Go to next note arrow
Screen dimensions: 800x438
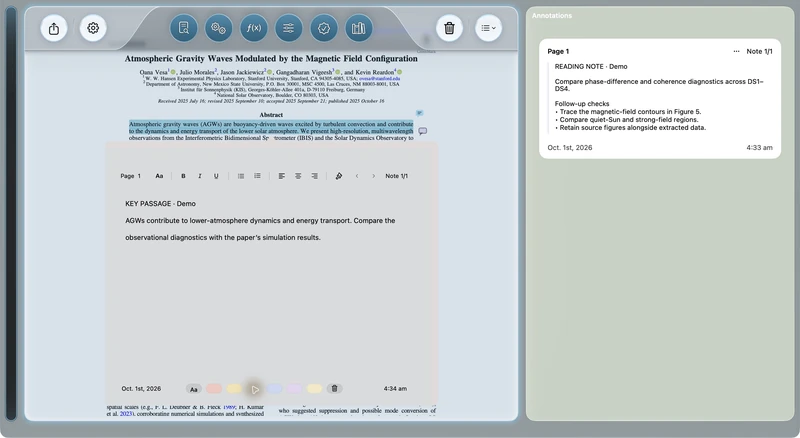click(373, 176)
